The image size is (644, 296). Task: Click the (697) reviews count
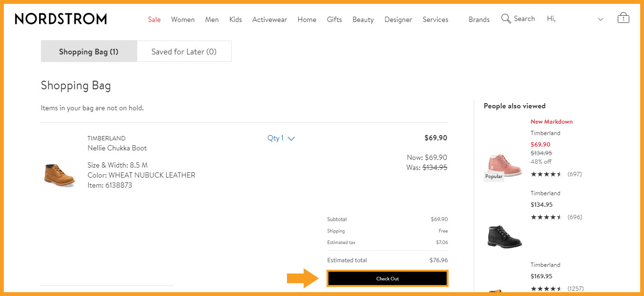pos(574,174)
